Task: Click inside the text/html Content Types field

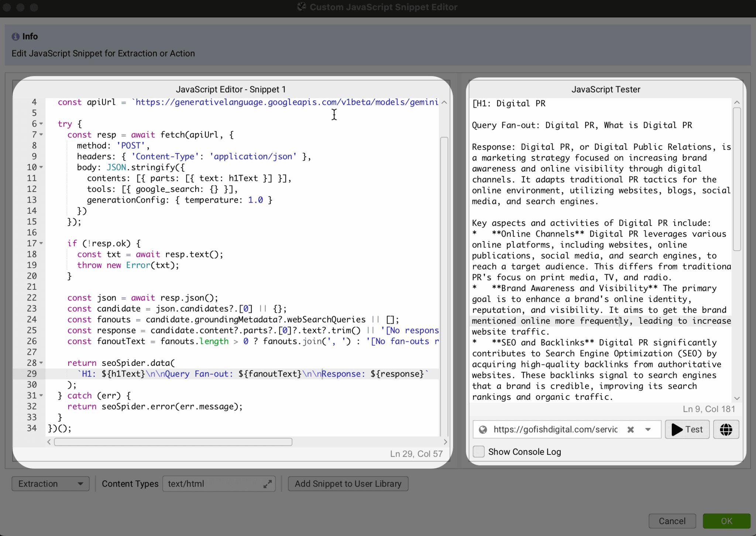Action: tap(207, 484)
